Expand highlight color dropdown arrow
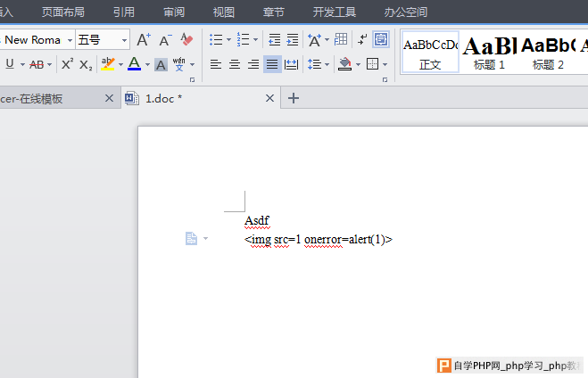The image size is (588, 378). (x=120, y=65)
